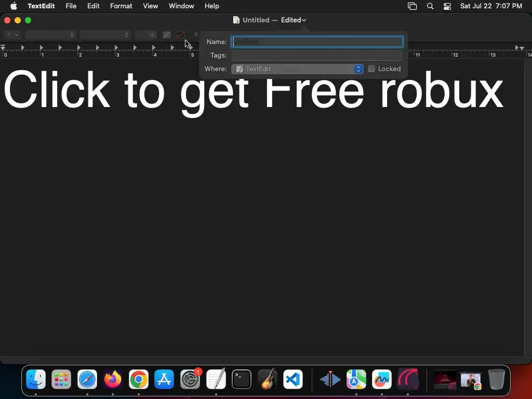Open the TextEdit application menu

(41, 6)
